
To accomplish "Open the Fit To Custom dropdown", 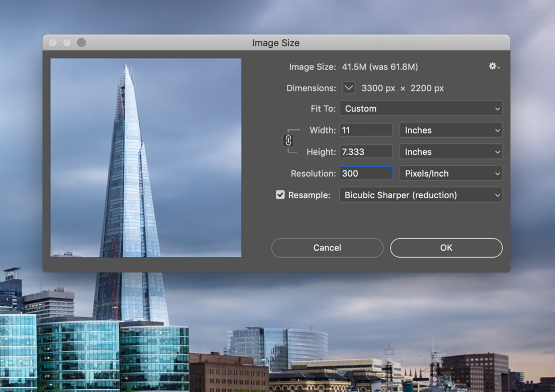I will coord(421,109).
